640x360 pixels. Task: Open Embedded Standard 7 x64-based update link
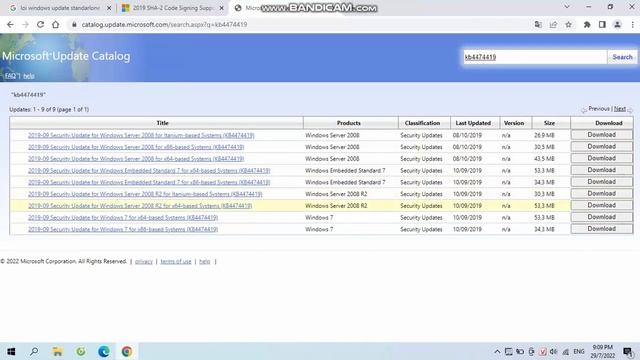pyautogui.click(x=149, y=171)
